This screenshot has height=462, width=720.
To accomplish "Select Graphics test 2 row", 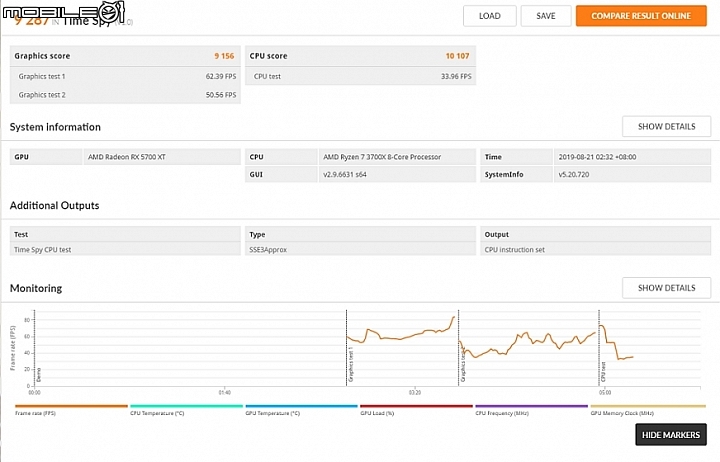I will click(x=125, y=95).
